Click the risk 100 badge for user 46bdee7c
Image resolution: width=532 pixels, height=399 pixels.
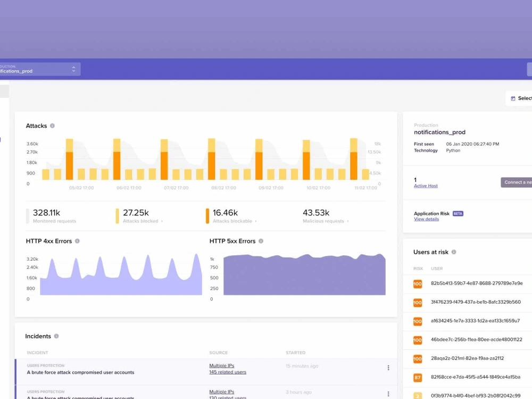(418, 340)
